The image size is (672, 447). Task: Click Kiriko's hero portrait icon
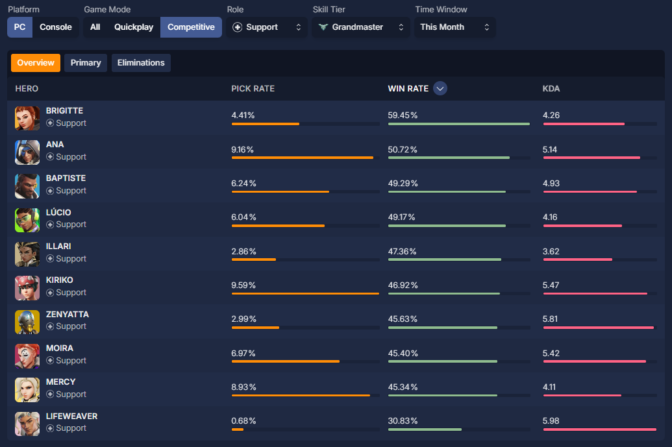27,288
